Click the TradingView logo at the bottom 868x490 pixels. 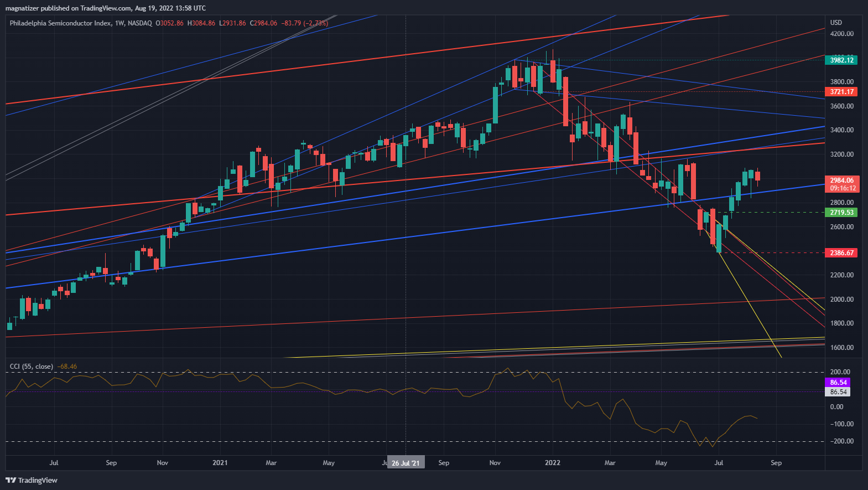coord(32,480)
